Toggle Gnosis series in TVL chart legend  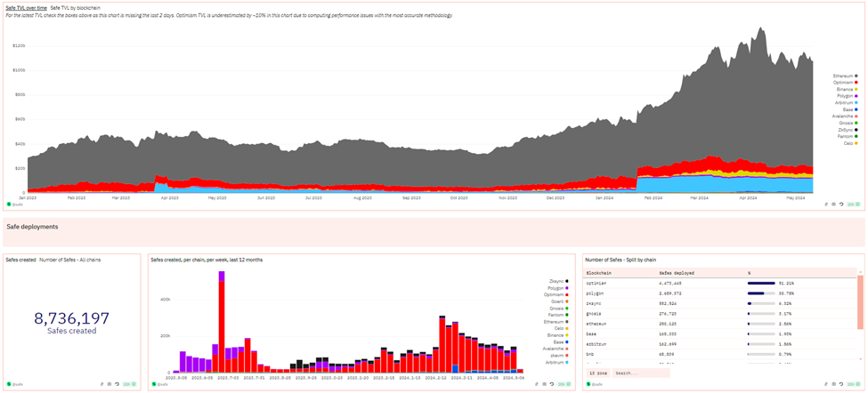pyautogui.click(x=849, y=123)
